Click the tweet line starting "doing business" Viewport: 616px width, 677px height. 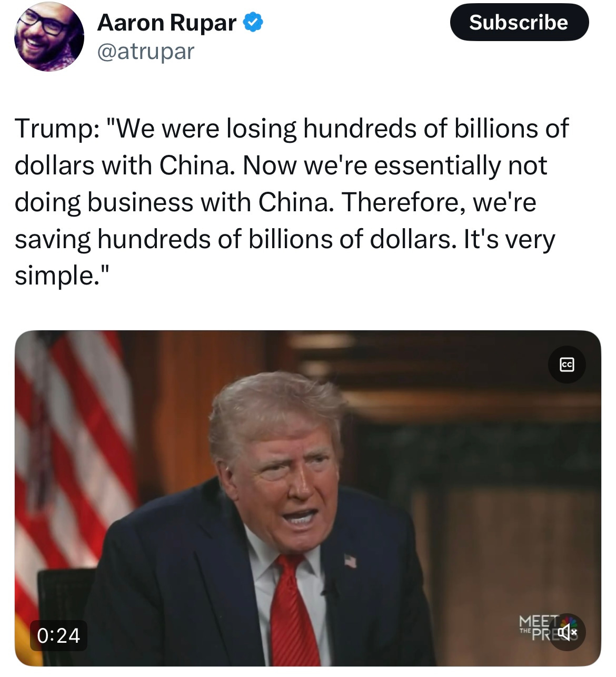pyautogui.click(x=275, y=202)
